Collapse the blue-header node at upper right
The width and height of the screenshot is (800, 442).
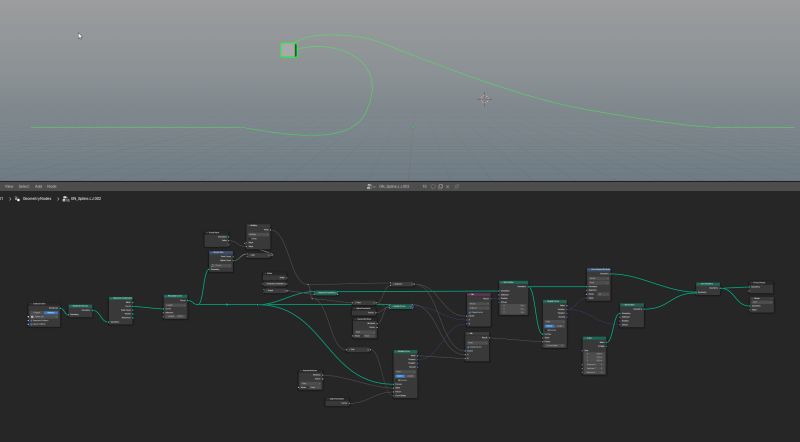click(x=590, y=269)
